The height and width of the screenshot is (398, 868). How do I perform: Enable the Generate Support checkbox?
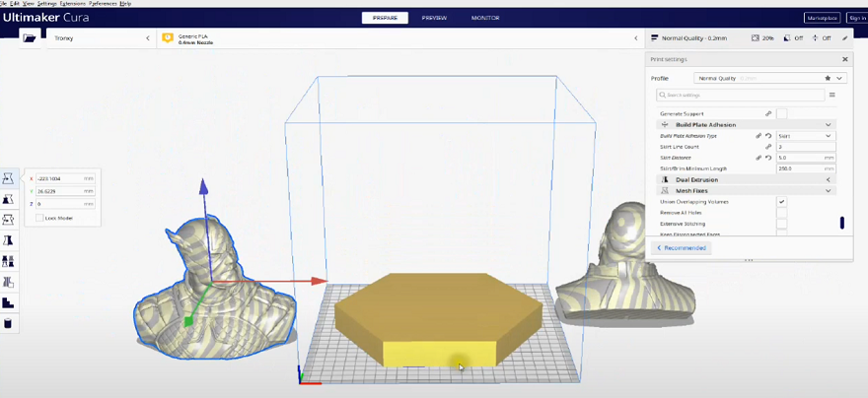(781, 114)
